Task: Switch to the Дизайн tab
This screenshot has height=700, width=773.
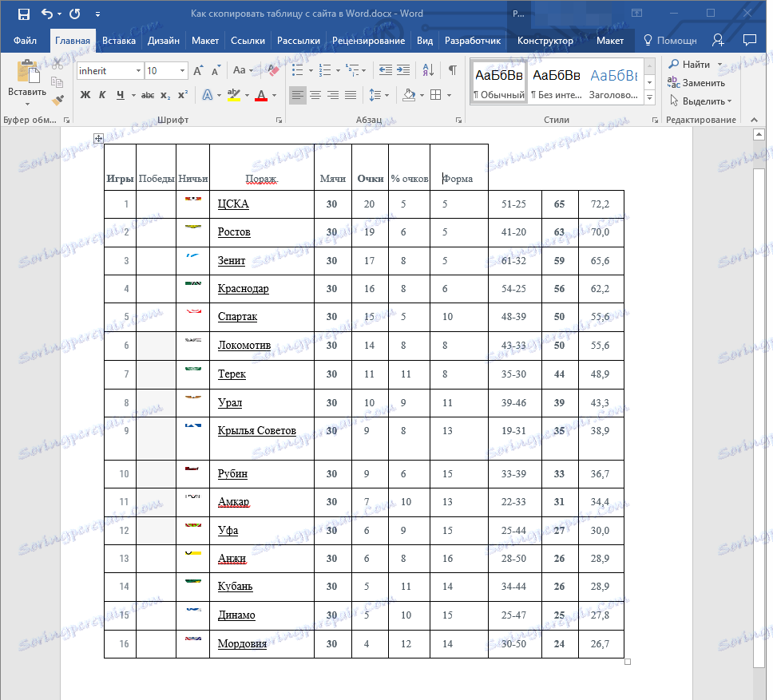Action: [163, 41]
